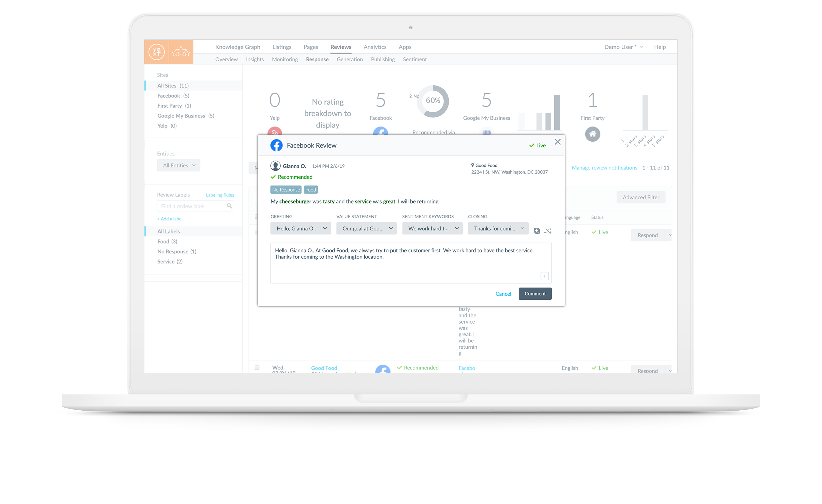This screenshot has height=504, width=822.
Task: Expand the Value Statement dropdown
Action: [366, 228]
